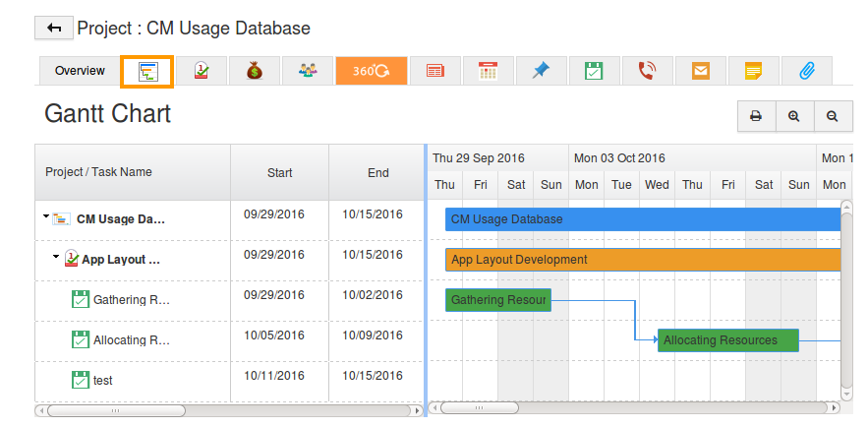Click the blue CM Usage Database bar

[643, 219]
